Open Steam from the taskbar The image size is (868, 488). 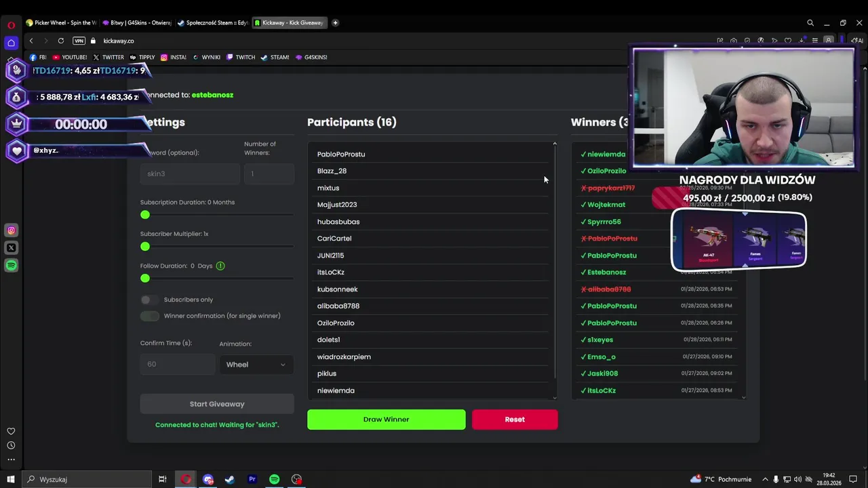[x=230, y=479]
